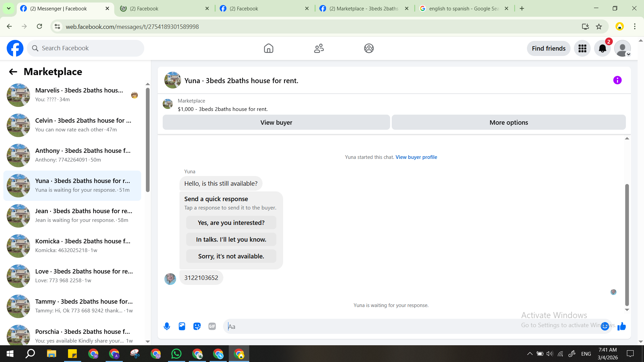Click the voice clip microphone icon
Screen dimensions: 644x362
167,326
